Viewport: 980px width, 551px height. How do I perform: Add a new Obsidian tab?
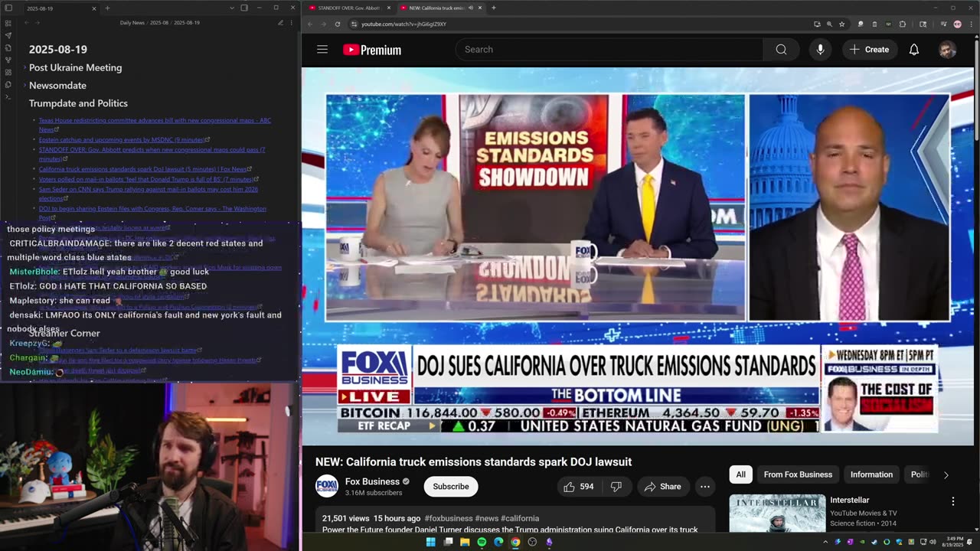[107, 8]
